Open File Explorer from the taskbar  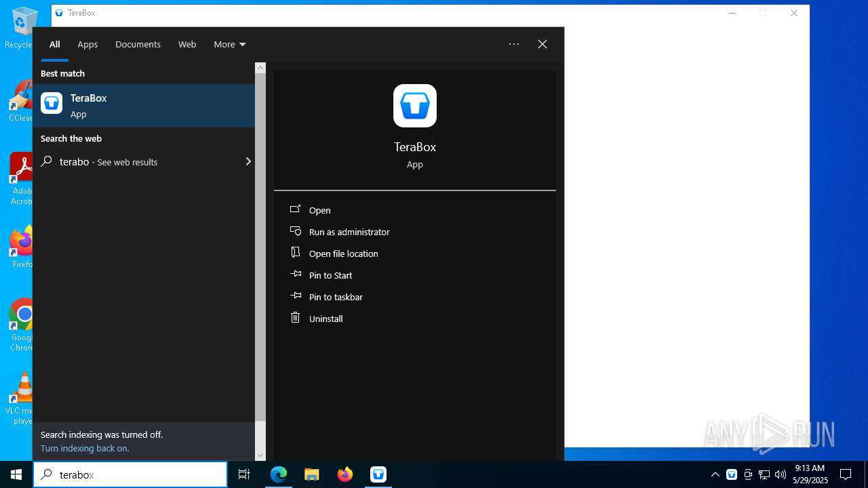(x=312, y=474)
